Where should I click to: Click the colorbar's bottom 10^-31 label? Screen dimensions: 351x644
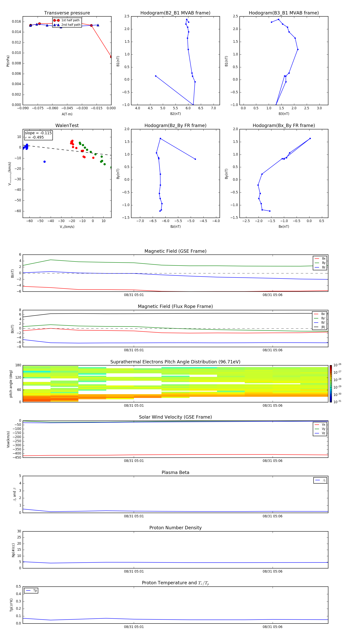[337, 402]
